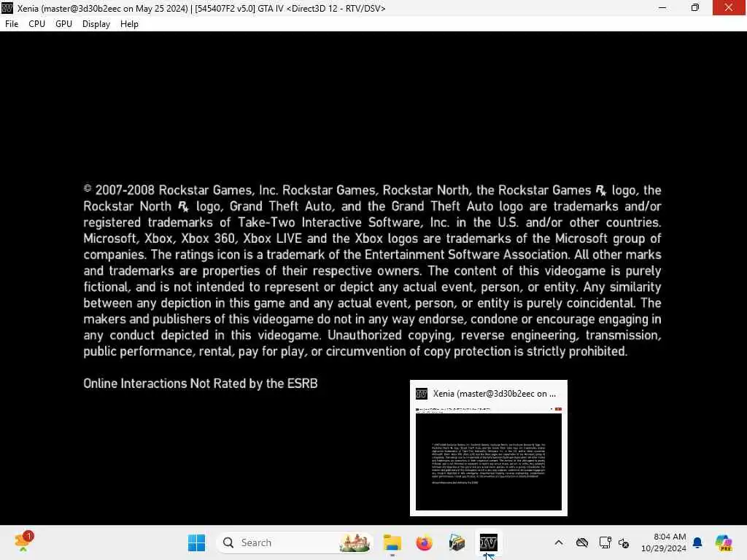747x560 pixels.
Task: Show hidden system tray icons
Action: 559,542
